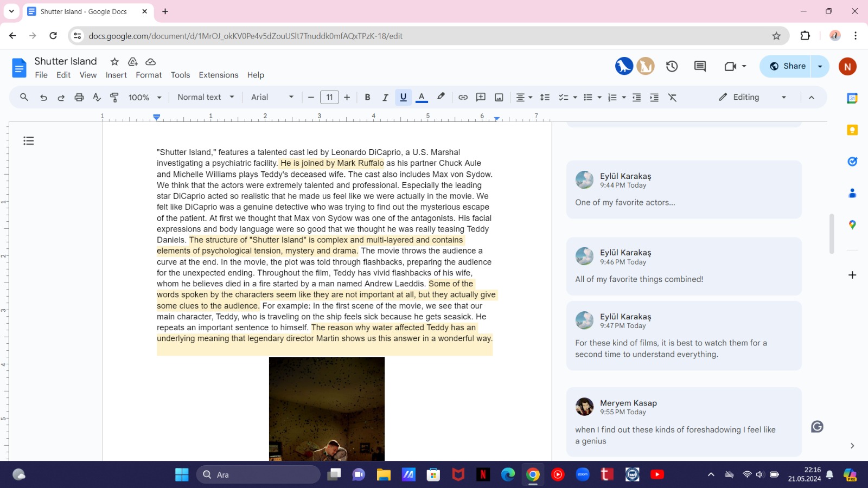
Task: Open Arial font dropdown
Action: [x=272, y=97]
